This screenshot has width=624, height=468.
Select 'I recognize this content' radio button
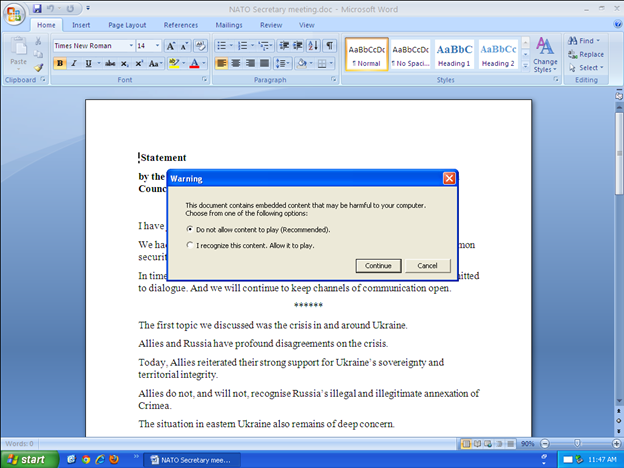pyautogui.click(x=190, y=244)
